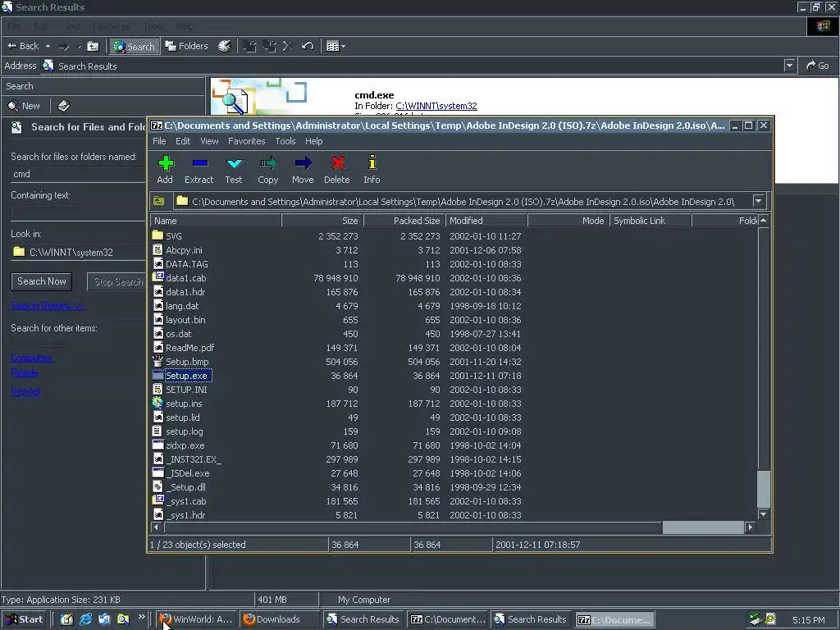Sort file list by Size column
Screen dimensions: 840x630
pos(322,221)
